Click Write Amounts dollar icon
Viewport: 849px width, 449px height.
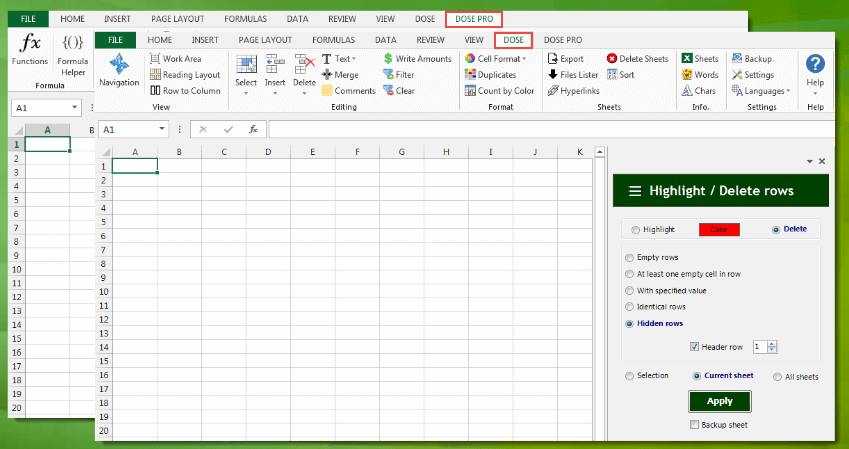point(388,58)
